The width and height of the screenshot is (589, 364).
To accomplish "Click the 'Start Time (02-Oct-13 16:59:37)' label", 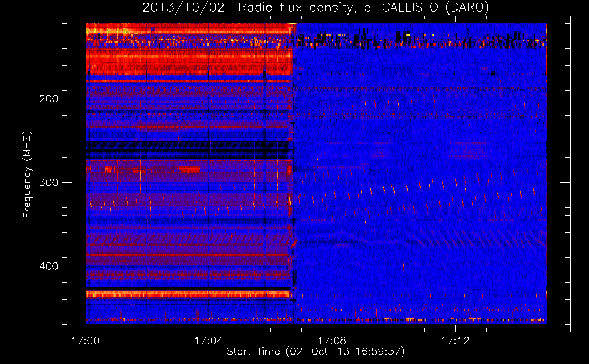I will (316, 352).
